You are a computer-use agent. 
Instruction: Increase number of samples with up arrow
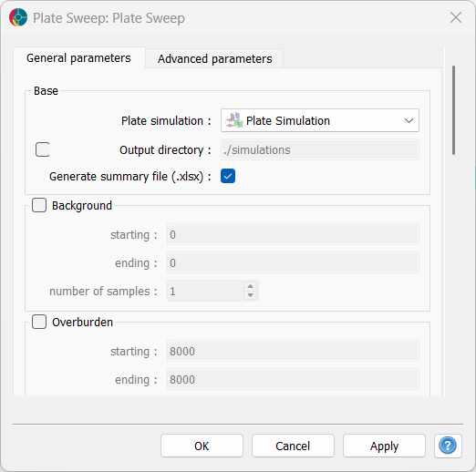click(250, 286)
